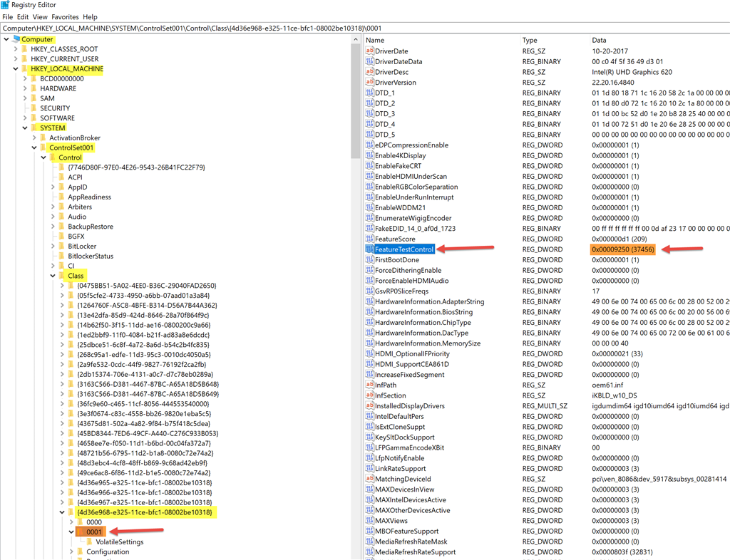Click the DriverDate string value icon
730x560 pixels.
click(370, 51)
